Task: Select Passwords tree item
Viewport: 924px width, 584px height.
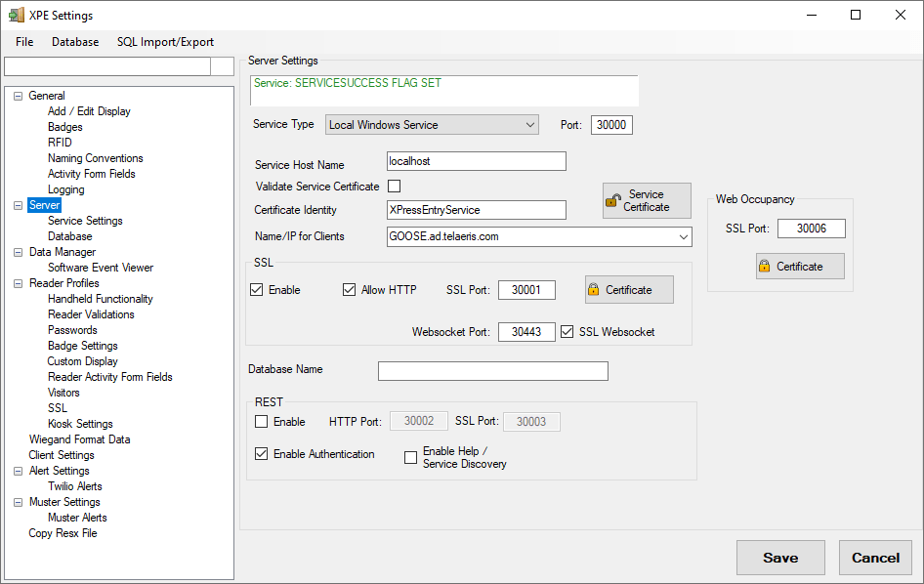Action: (72, 330)
